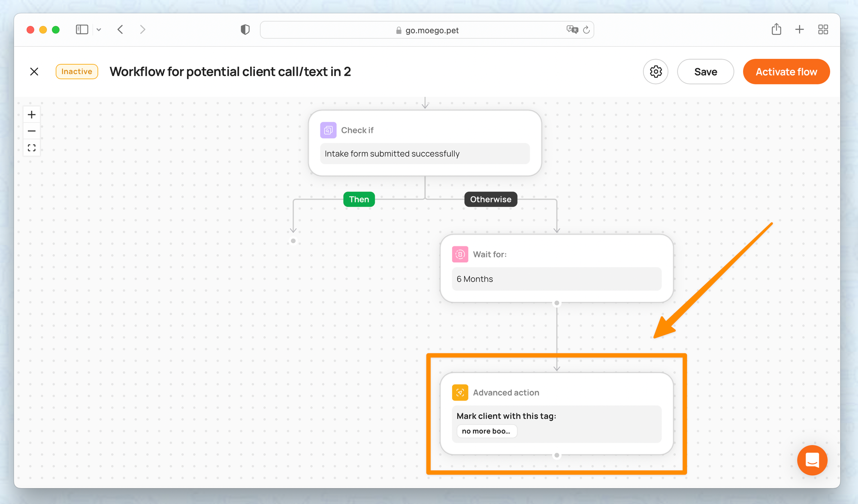858x504 pixels.
Task: Open workflow settings gear icon
Action: coord(655,72)
